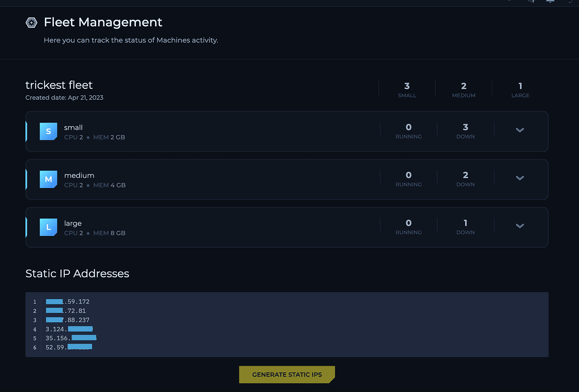The height and width of the screenshot is (392, 579).
Task: Click the 3 DOWN count for small machines
Action: coord(465,131)
